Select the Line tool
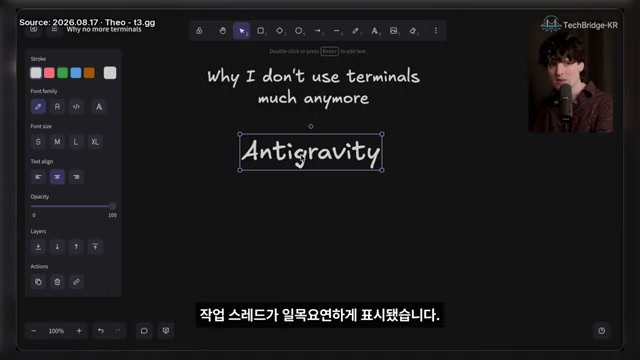This screenshot has height=360, width=640. (x=337, y=31)
